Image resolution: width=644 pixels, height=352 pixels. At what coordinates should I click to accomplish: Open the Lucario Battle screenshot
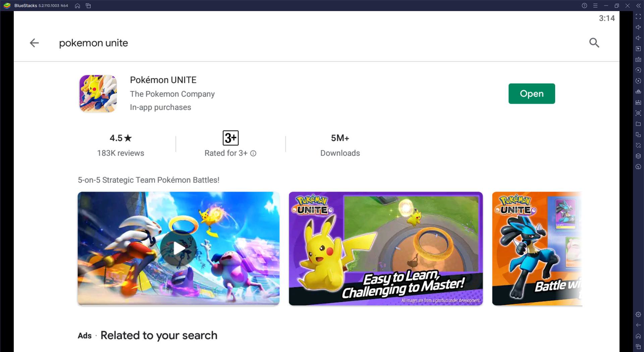point(537,249)
